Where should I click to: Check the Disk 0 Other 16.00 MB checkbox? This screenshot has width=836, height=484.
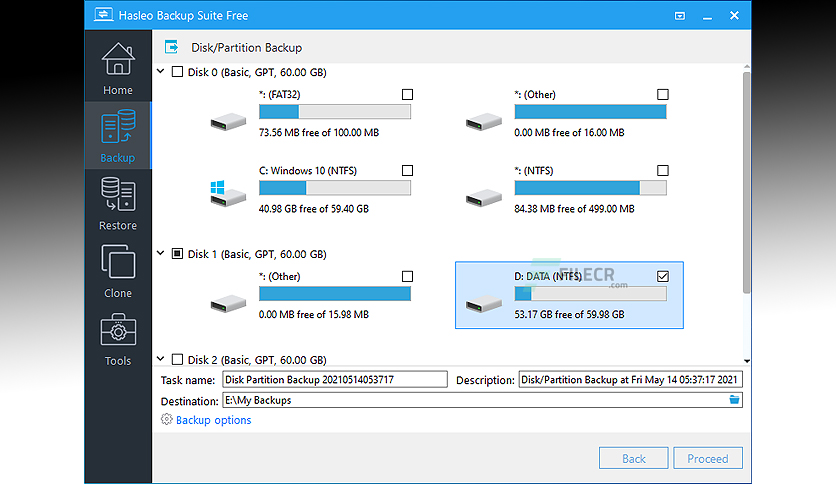click(x=663, y=94)
